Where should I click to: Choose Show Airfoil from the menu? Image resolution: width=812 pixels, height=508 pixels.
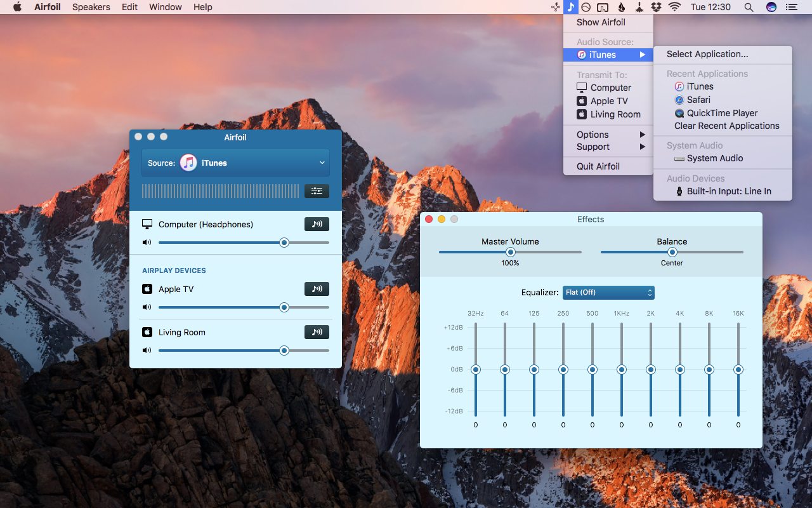tap(608, 22)
